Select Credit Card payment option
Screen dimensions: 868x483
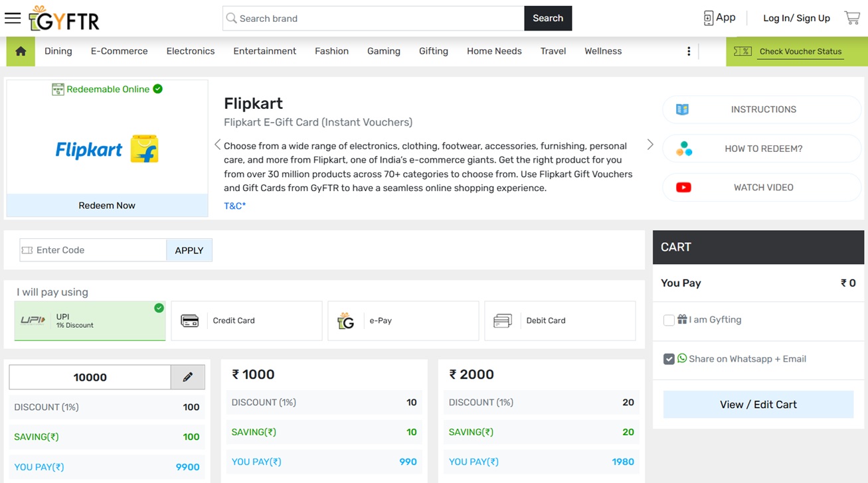[x=246, y=320]
